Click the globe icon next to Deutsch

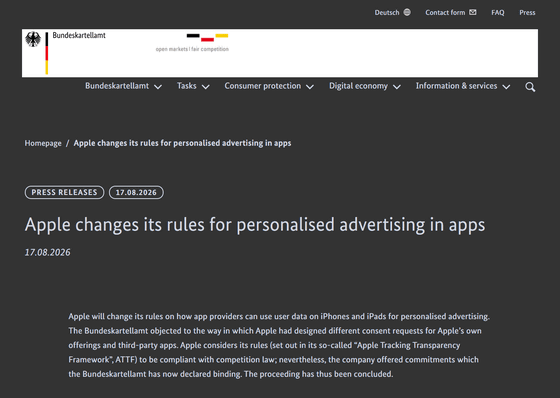click(x=407, y=12)
